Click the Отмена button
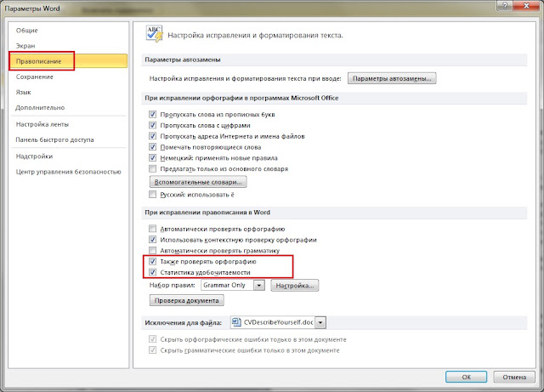 (x=514, y=377)
